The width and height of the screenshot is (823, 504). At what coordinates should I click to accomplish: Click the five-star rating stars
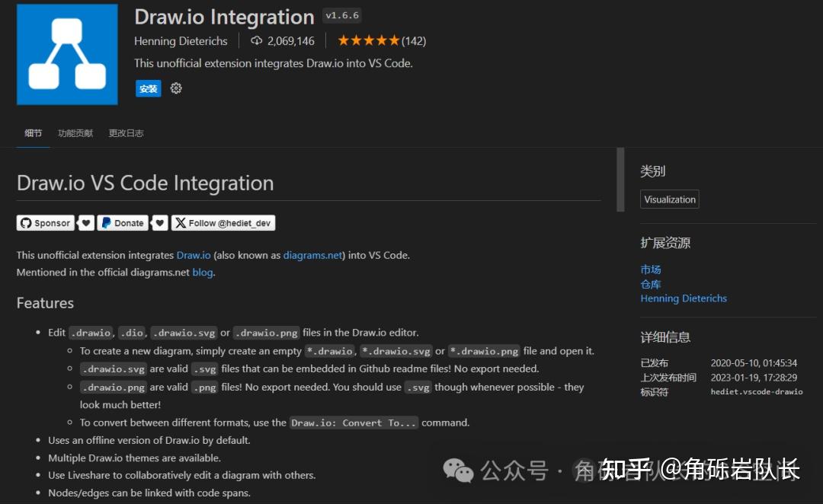(x=369, y=40)
